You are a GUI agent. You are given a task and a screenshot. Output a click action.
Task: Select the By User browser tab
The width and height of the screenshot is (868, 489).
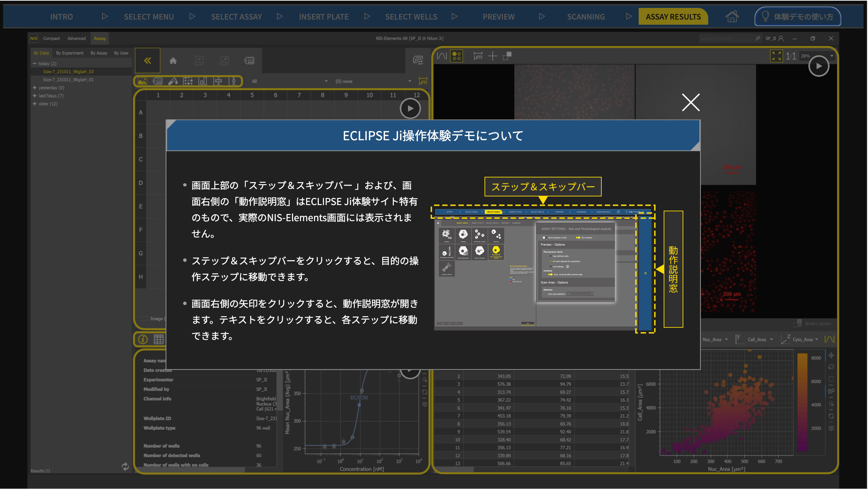coord(121,53)
